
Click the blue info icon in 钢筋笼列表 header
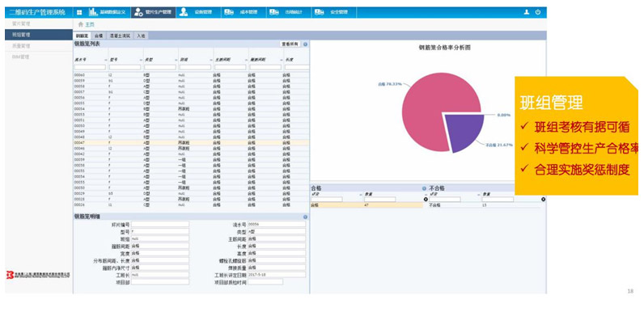tap(305, 44)
